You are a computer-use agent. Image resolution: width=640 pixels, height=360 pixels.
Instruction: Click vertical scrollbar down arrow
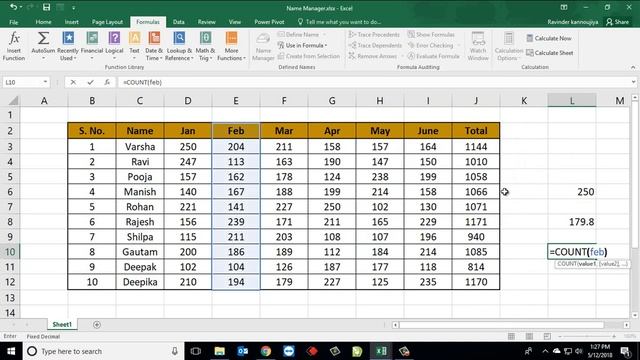(x=635, y=315)
